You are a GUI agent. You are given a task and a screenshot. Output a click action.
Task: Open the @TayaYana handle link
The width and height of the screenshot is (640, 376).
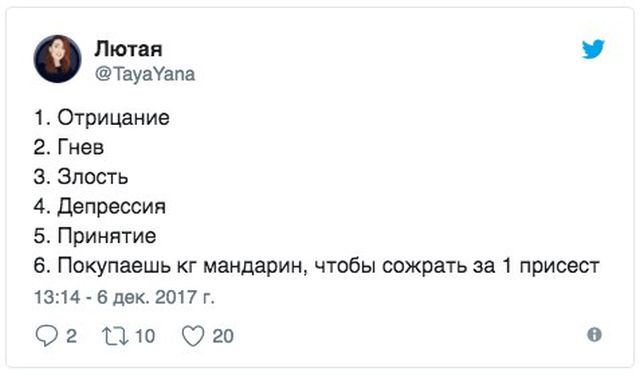[x=145, y=74]
